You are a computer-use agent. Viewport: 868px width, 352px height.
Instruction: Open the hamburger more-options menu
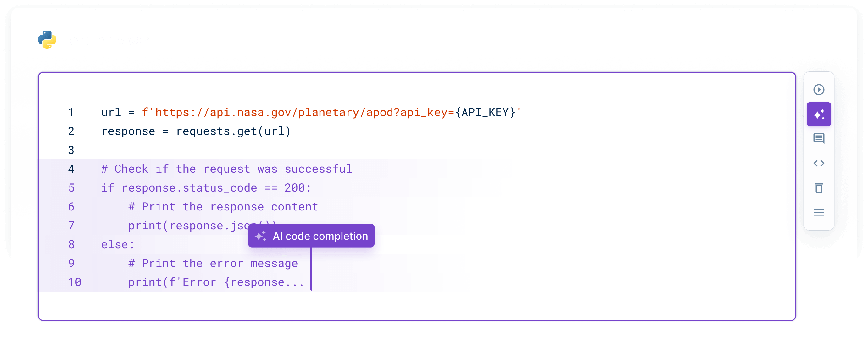tap(818, 212)
